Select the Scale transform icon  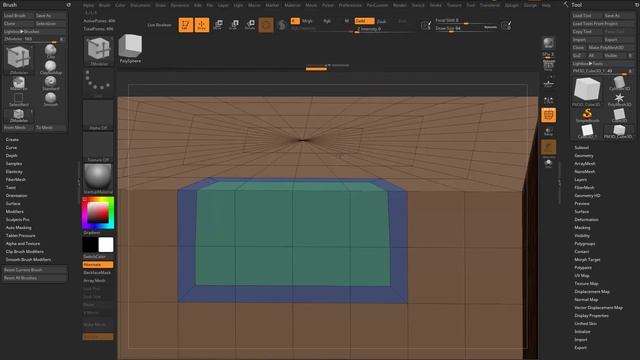coord(234,24)
